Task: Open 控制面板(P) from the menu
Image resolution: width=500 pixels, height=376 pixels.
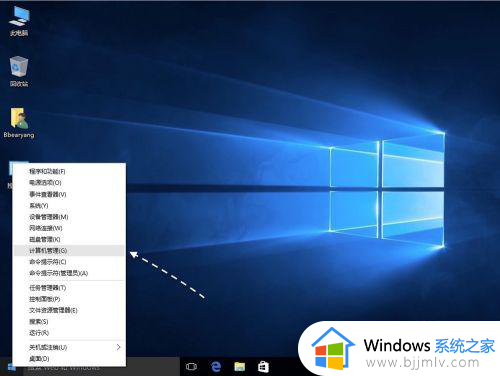Action: click(69, 299)
